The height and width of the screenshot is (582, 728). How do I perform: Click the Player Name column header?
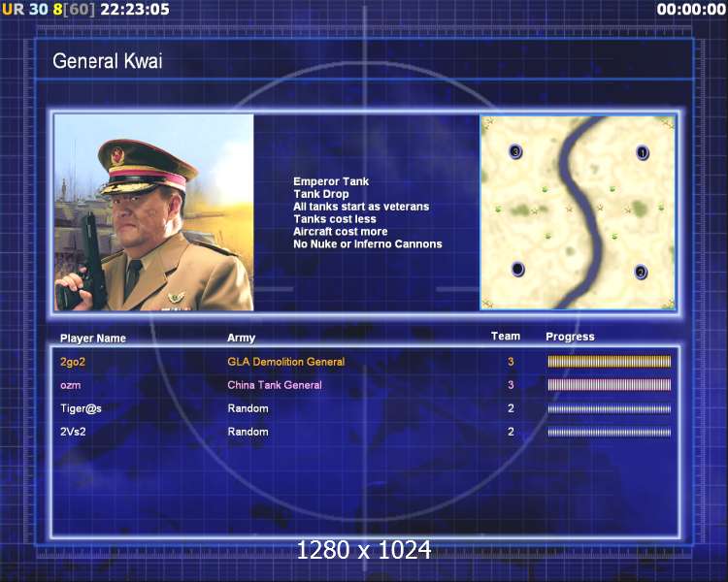tap(93, 339)
